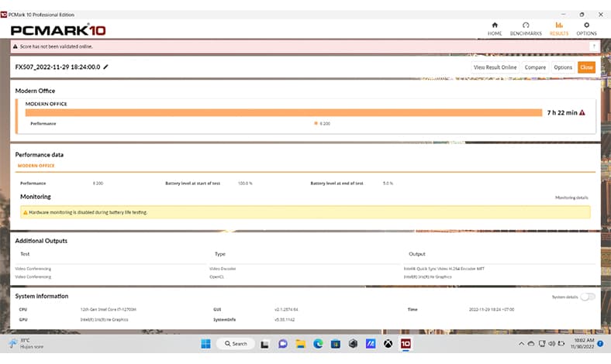Open File Explorer from taskbar
Viewport: 611px width, 364px height.
pos(300,344)
